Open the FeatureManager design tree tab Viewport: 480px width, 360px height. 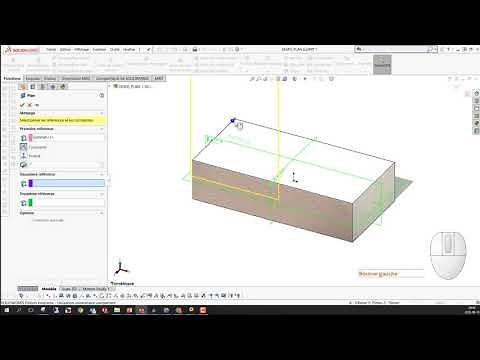(23, 87)
